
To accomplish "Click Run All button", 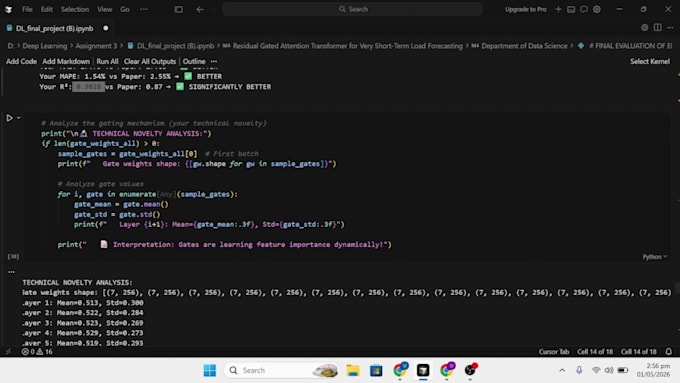I will tap(107, 62).
